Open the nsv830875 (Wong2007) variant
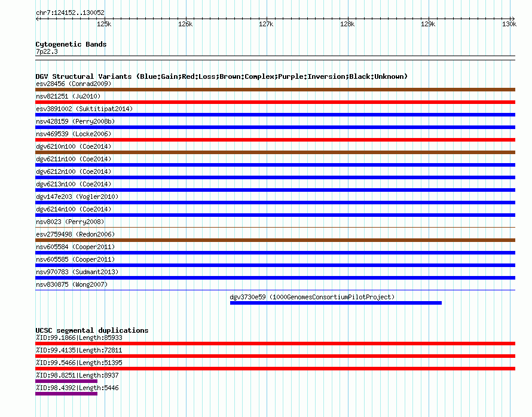 click(x=72, y=284)
